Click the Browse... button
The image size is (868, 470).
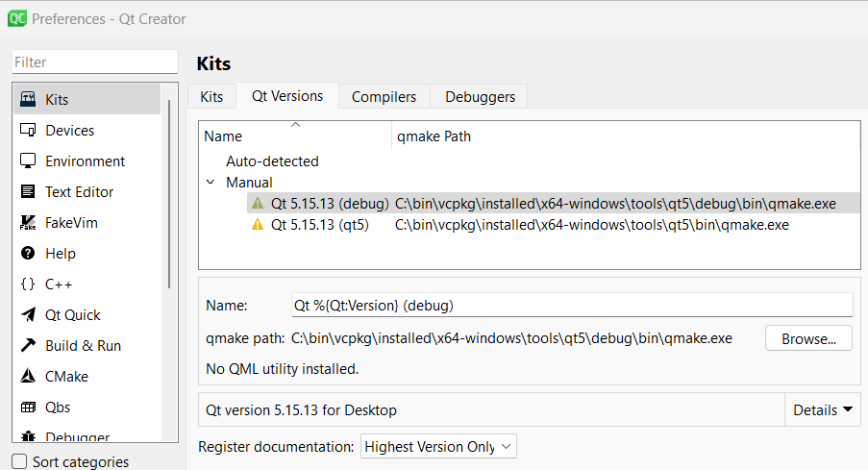click(807, 338)
